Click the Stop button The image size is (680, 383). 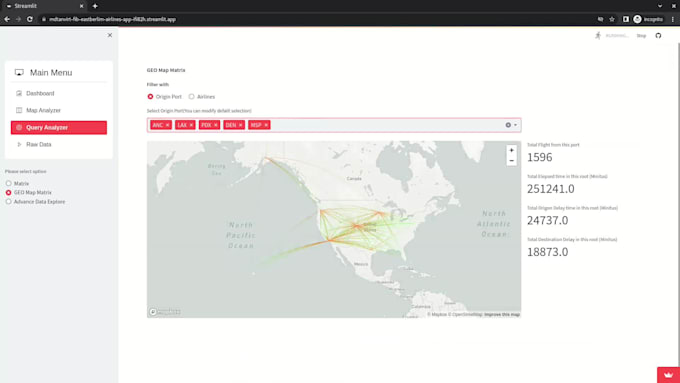[x=641, y=36]
